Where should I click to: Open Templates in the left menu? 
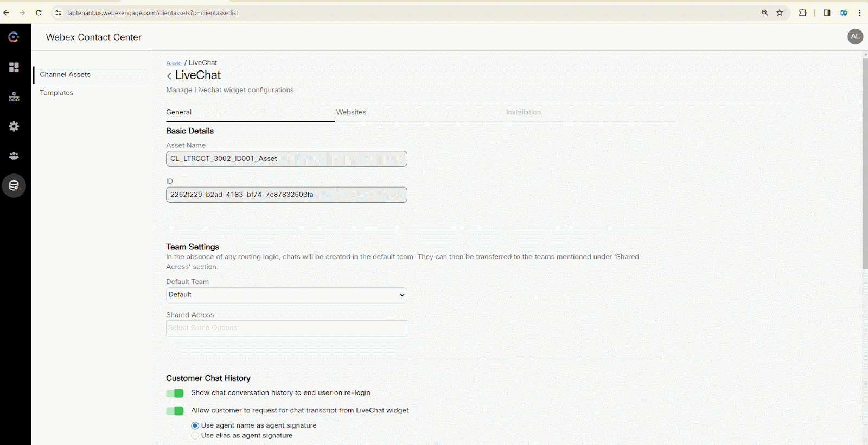click(56, 93)
